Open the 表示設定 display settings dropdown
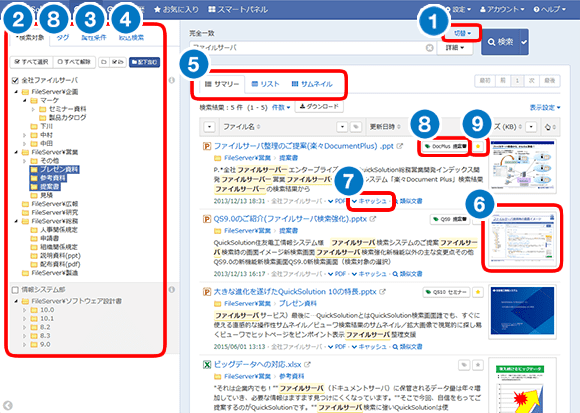Viewport: 580px width, 413px height. coord(545,107)
